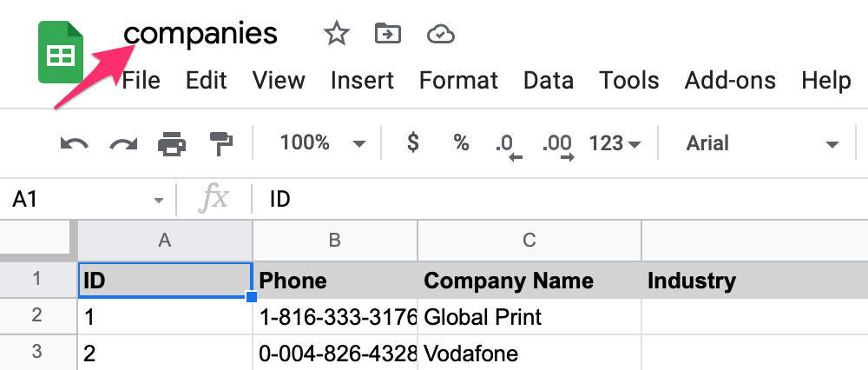Screen dimensions: 868x370
Task: Open the 123 number formats dropdown
Action: click(x=615, y=143)
